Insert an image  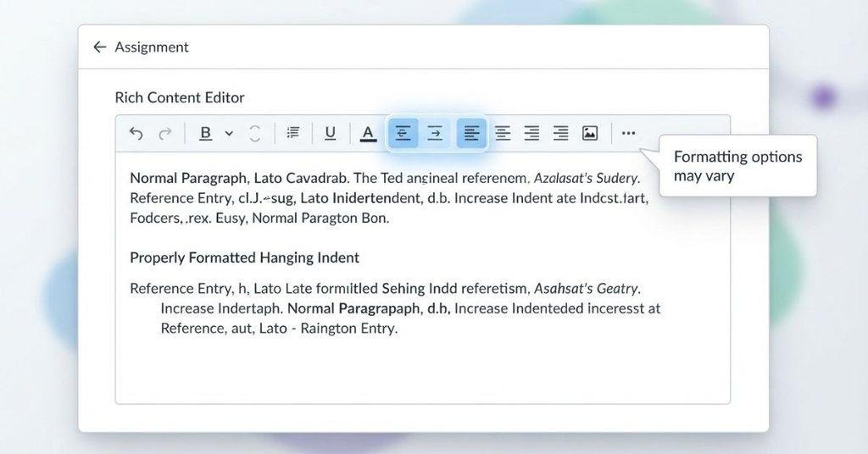[x=590, y=133]
